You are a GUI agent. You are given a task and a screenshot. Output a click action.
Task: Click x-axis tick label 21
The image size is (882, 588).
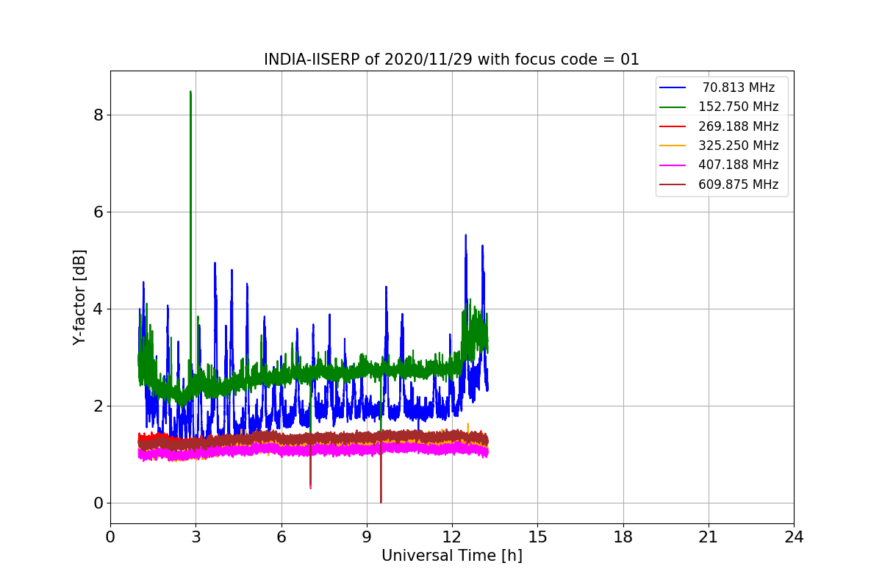[709, 537]
